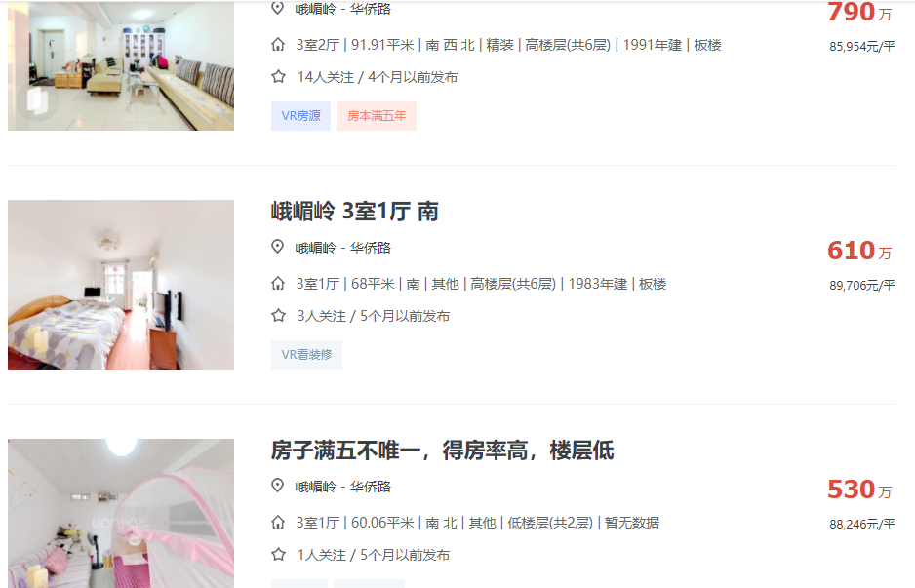The image size is (915, 588).
Task: Click 华侨路 area link on 530万 listing
Action: coord(371,487)
